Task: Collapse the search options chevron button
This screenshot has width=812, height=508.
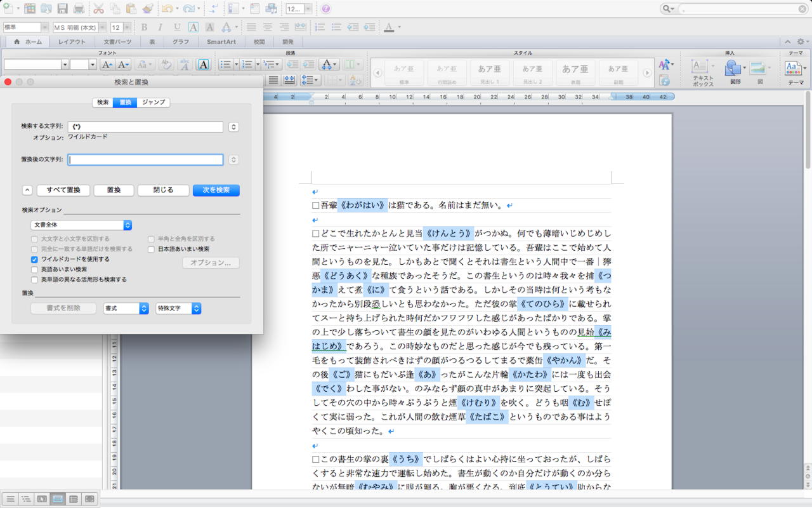Action: (x=27, y=190)
